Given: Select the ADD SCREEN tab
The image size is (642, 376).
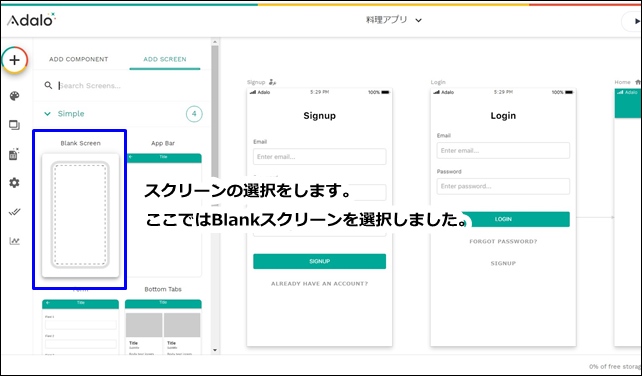Looking at the screenshot, I should point(165,59).
